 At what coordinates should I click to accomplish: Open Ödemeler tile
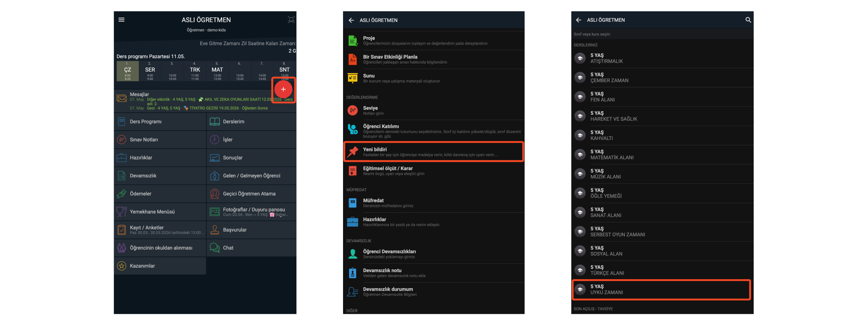(160, 194)
